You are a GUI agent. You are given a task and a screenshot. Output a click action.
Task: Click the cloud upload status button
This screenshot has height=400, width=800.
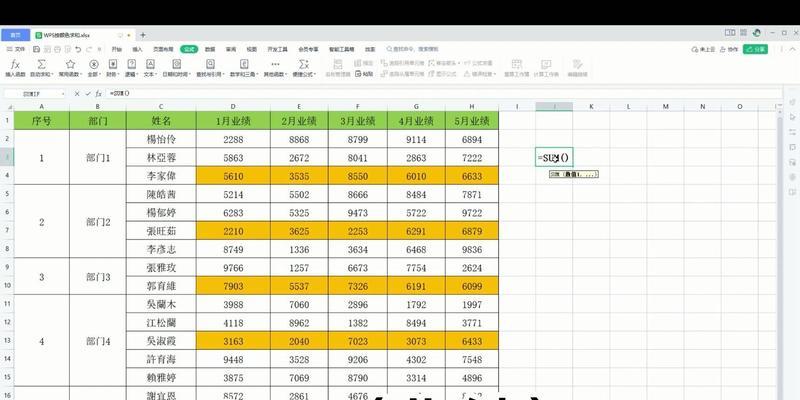pos(704,49)
